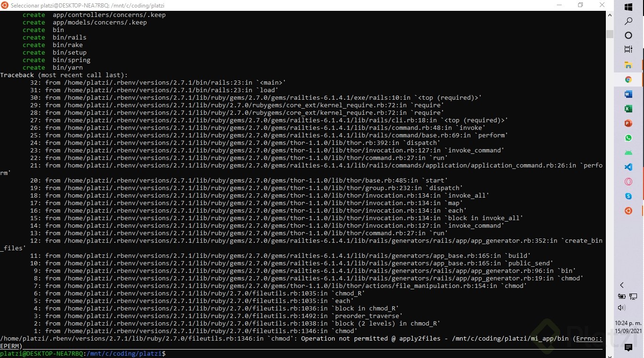Viewport: 644px width, 358px height.
Task: Restore down the terminal window
Action: click(580, 5)
